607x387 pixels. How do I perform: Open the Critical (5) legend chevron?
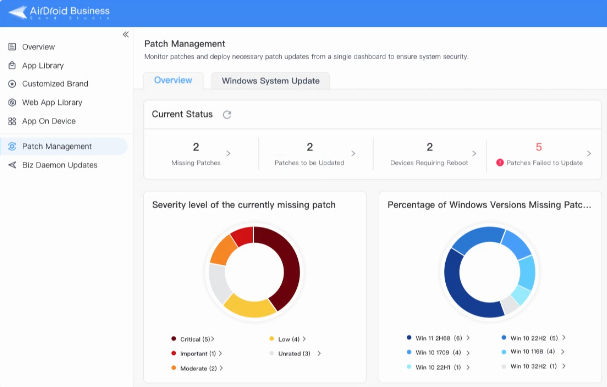click(x=213, y=339)
